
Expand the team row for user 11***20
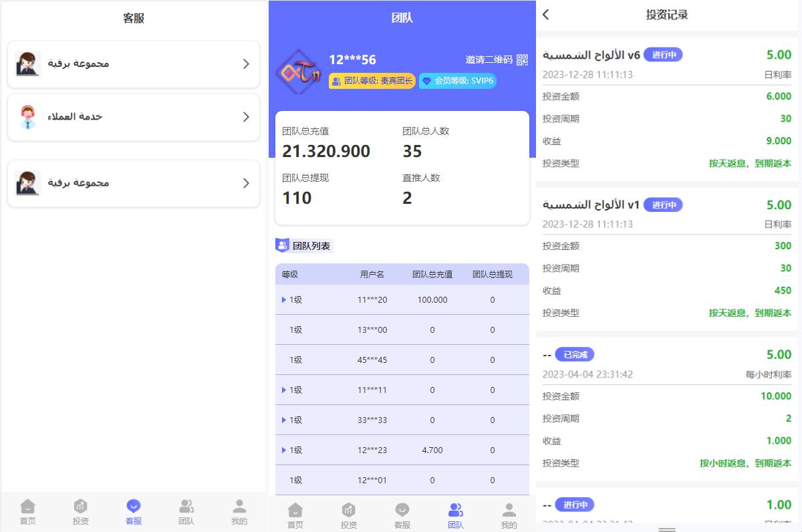click(x=284, y=300)
